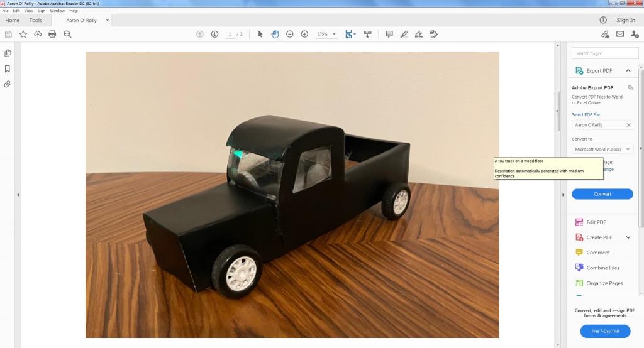Click Sign In
This screenshot has width=644, height=348.
pyautogui.click(x=626, y=20)
